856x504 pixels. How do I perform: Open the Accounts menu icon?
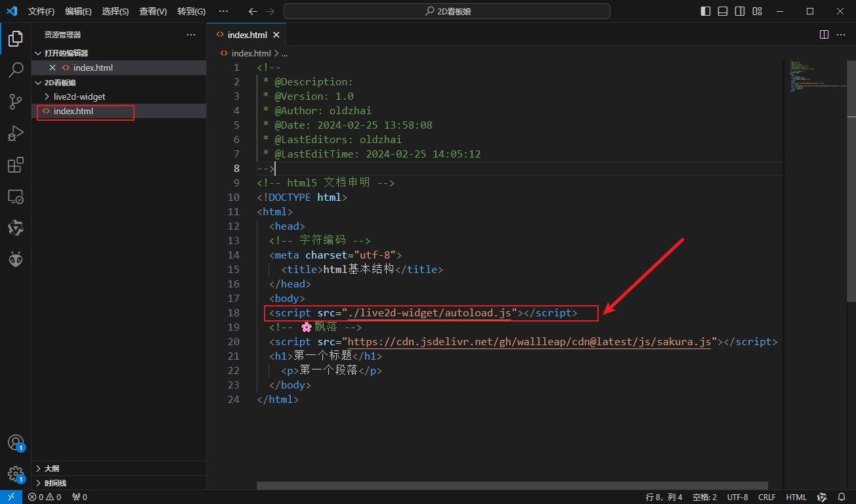click(16, 442)
